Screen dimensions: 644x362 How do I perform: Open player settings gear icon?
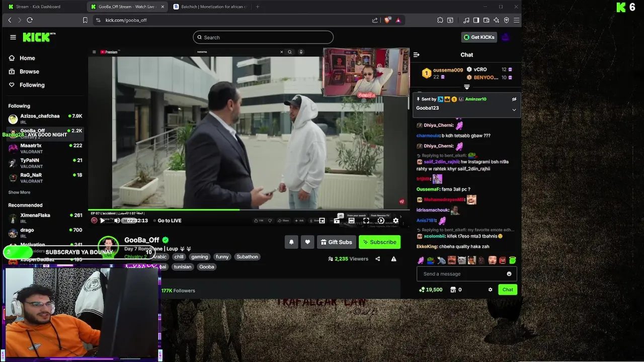395,221
